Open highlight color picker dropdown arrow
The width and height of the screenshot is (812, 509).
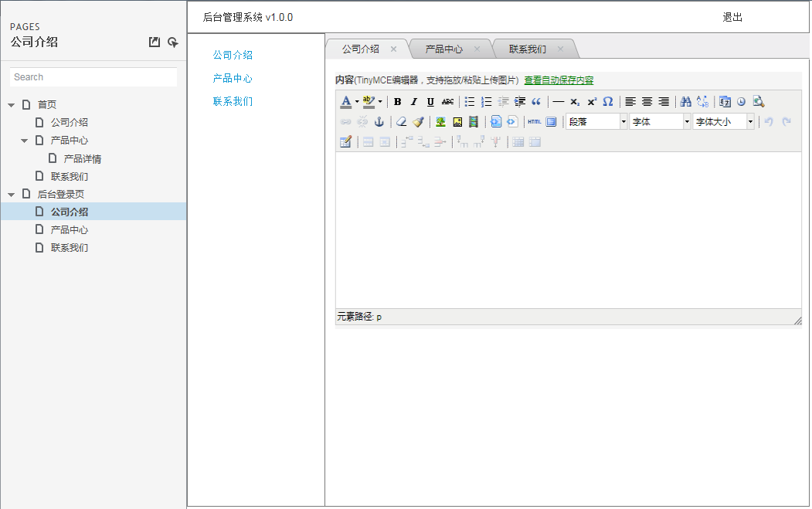pyautogui.click(x=380, y=101)
